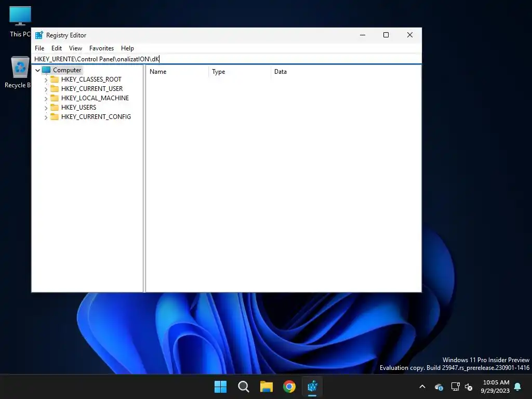Click the Data column header

click(345, 72)
